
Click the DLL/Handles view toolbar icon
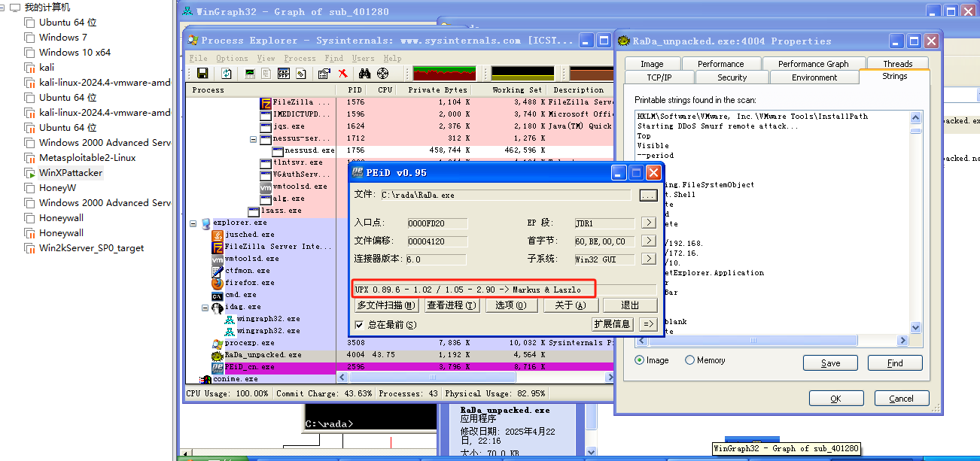coord(300,73)
